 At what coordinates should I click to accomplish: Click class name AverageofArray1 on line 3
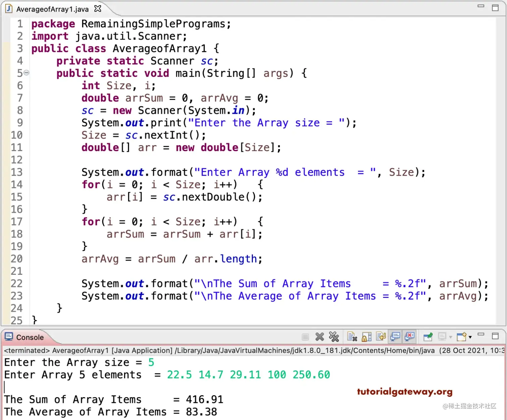pyautogui.click(x=160, y=49)
